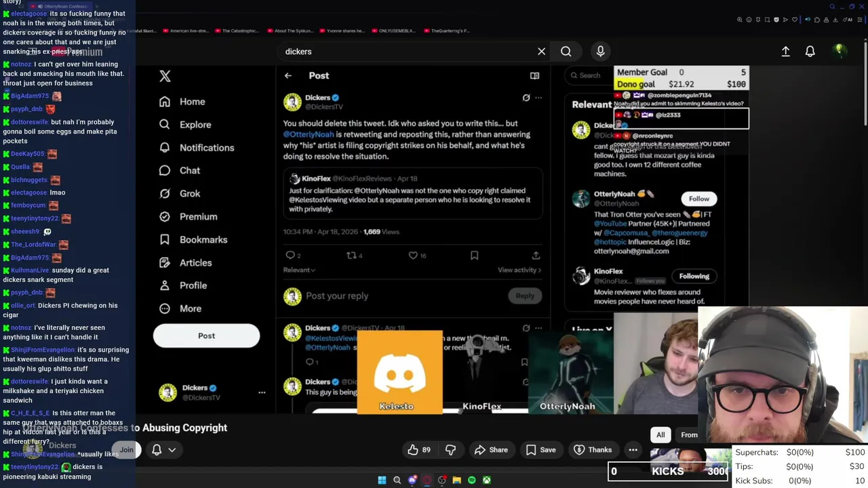The height and width of the screenshot is (488, 868).
Task: Select the All filter chip
Action: point(660,435)
